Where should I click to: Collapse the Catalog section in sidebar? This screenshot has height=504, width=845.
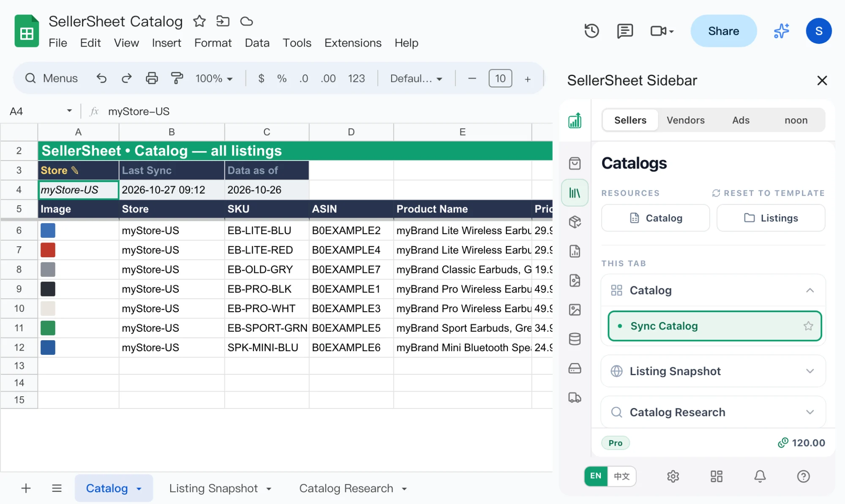point(810,290)
